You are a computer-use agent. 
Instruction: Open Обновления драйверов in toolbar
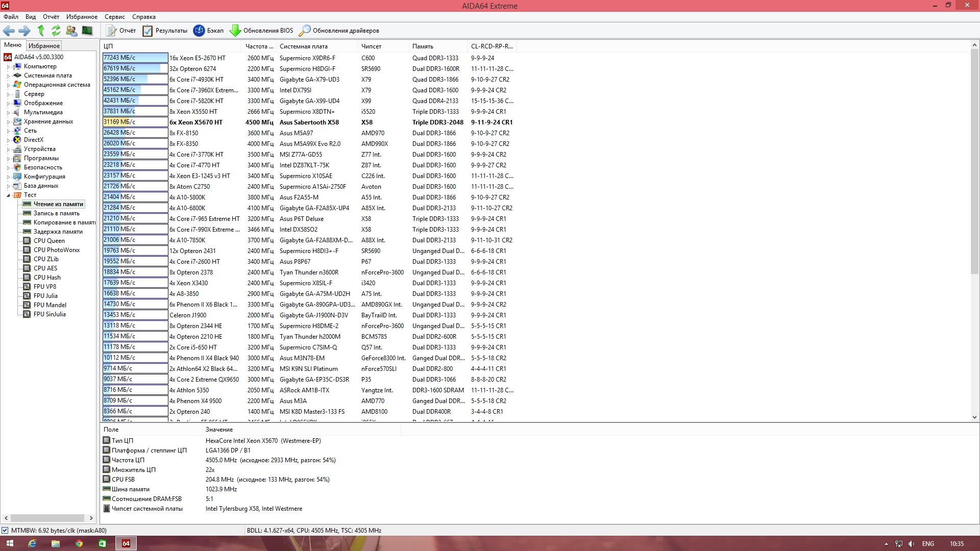pos(339,31)
